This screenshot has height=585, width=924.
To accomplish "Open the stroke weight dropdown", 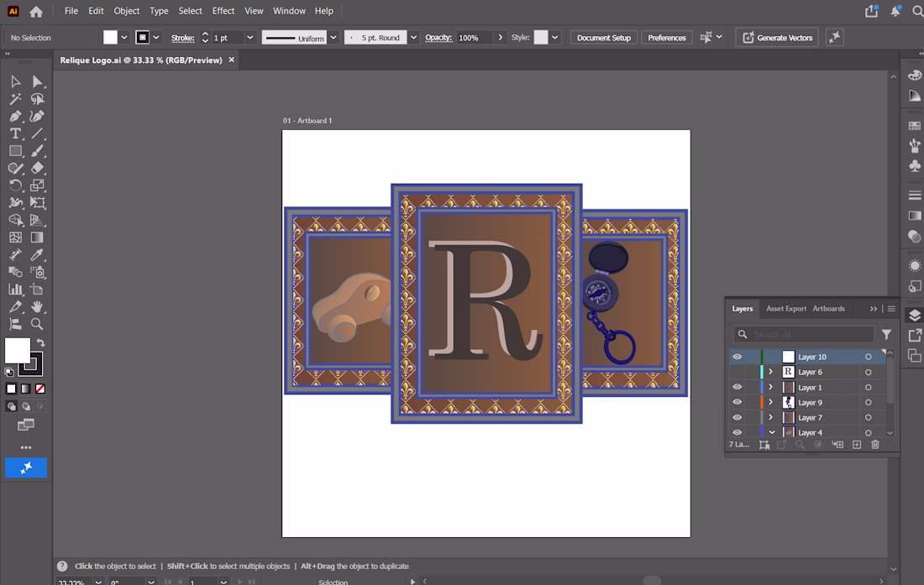I will [249, 38].
